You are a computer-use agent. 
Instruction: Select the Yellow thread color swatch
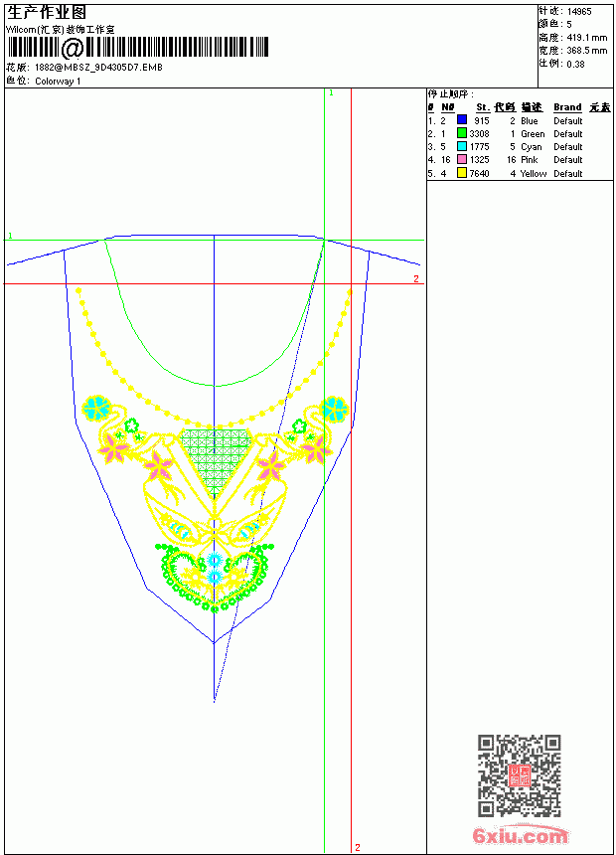(x=462, y=173)
